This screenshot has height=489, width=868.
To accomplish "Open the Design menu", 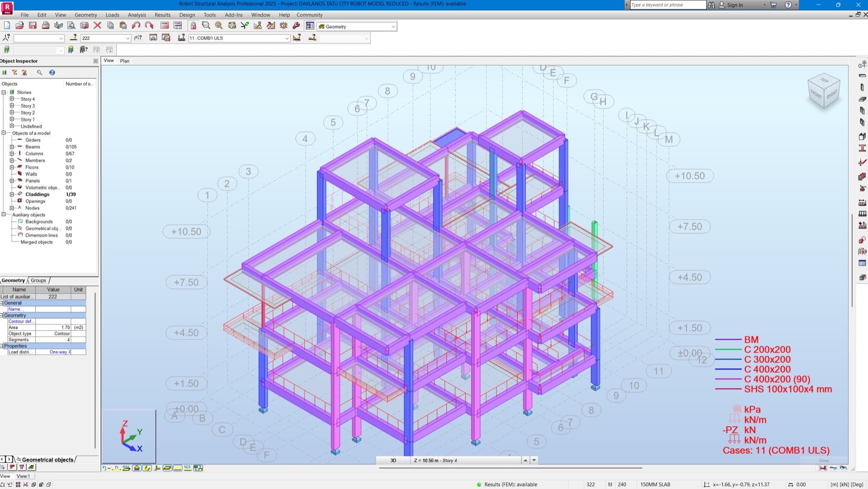I will pos(187,15).
